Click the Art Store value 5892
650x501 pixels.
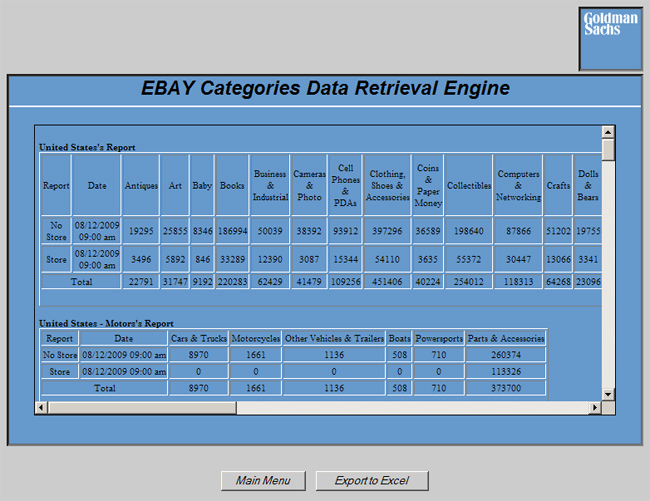pos(175,259)
